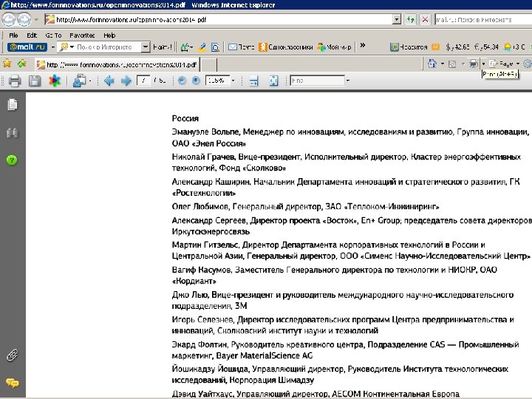Open the Help menu
The image size is (532, 399).
click(109, 35)
